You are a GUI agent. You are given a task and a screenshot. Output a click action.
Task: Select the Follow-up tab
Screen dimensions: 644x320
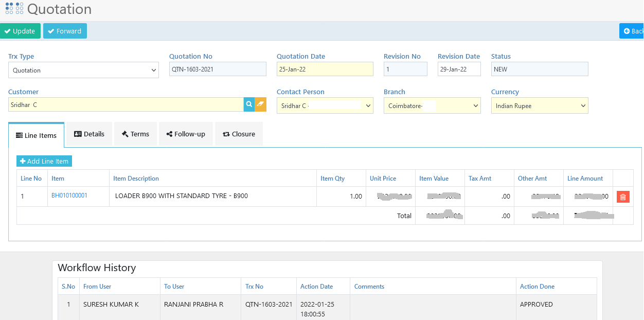pos(186,133)
